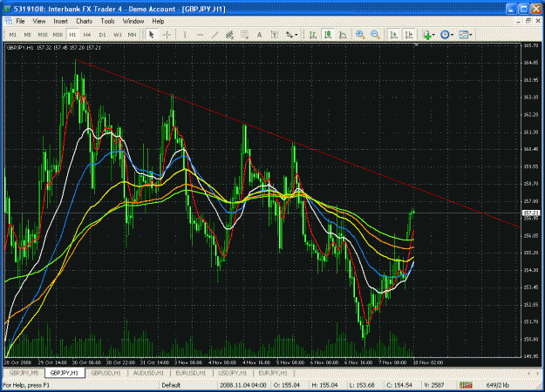Viewport: 545px width, 392px height.
Task: Select the Fibonacci retracement tool
Action: tap(244, 35)
